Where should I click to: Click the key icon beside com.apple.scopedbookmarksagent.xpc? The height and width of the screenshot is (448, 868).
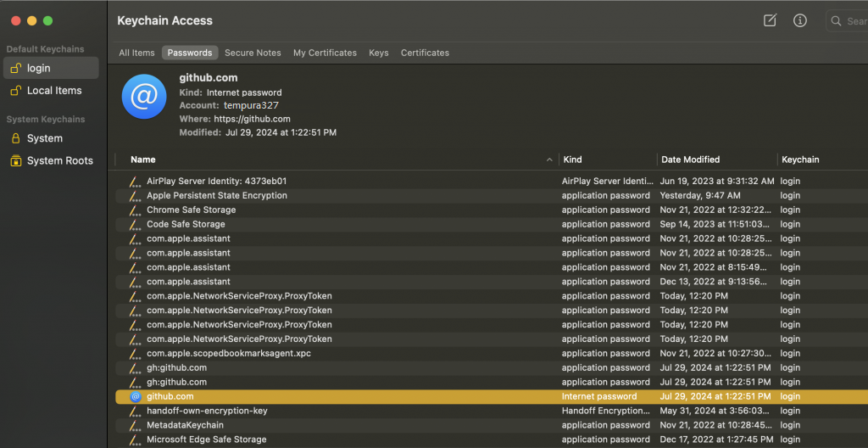coord(135,354)
